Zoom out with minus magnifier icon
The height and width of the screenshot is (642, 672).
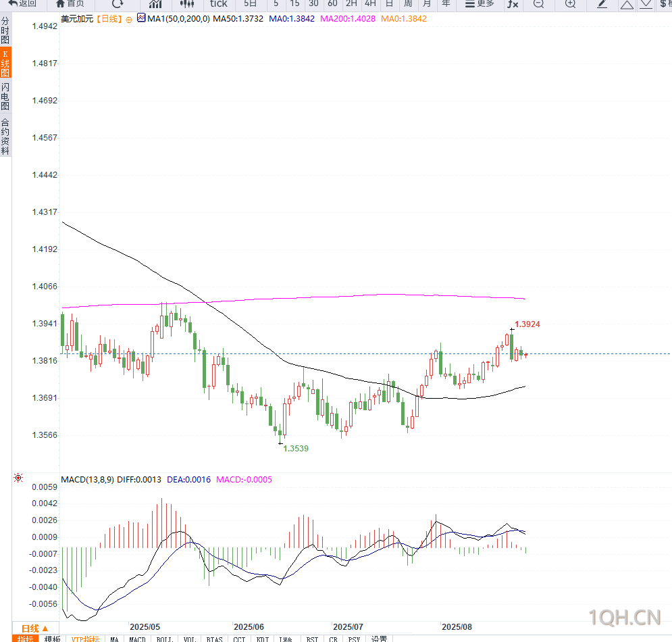click(x=539, y=4)
